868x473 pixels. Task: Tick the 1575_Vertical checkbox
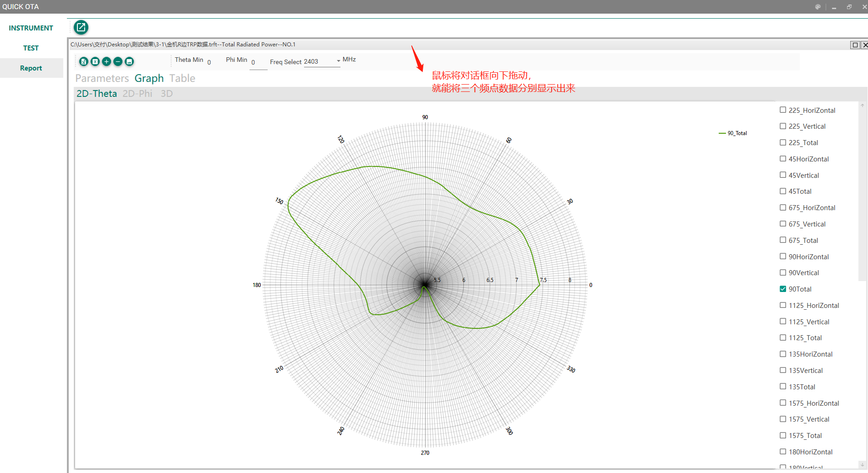[783, 419]
